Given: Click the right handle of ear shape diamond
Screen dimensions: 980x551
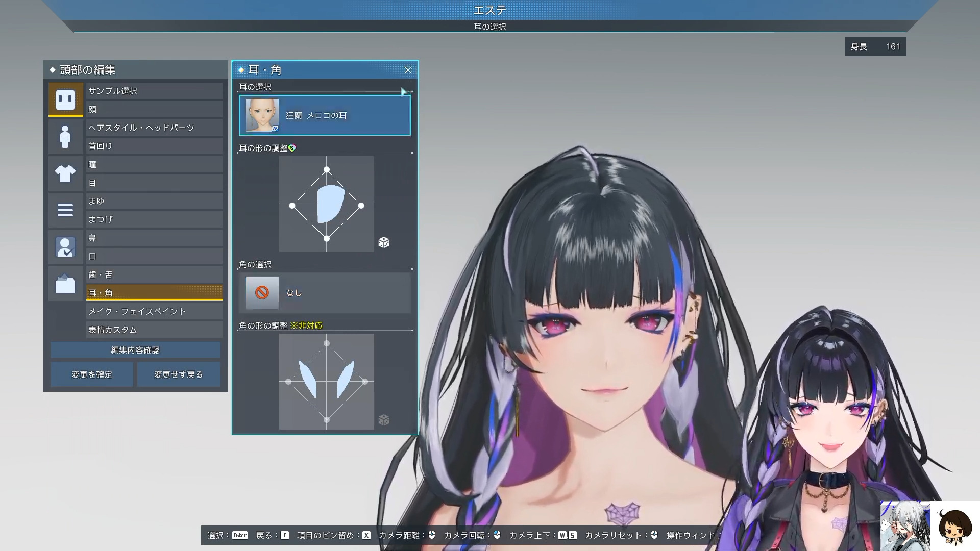Looking at the screenshot, I should [x=361, y=206].
